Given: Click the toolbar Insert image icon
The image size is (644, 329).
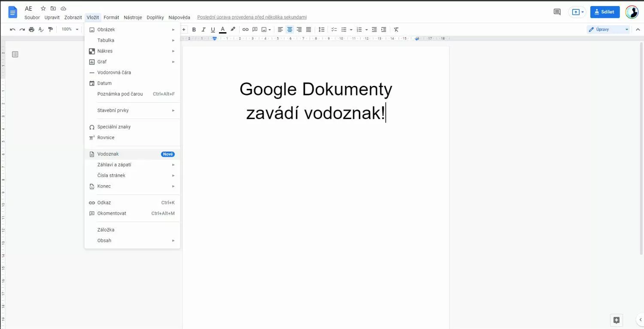Looking at the screenshot, I should (264, 30).
